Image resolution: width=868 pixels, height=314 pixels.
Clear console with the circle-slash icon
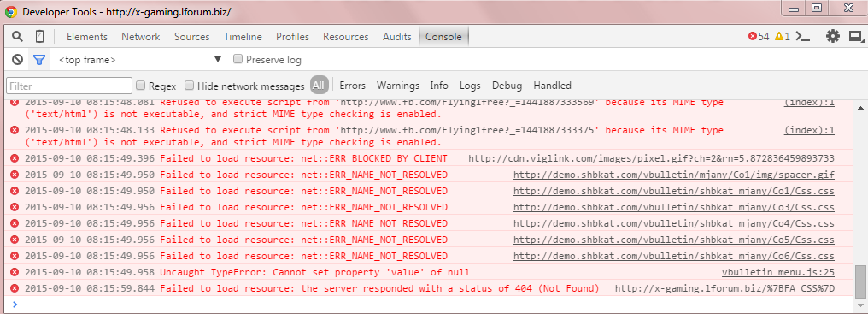coord(18,60)
